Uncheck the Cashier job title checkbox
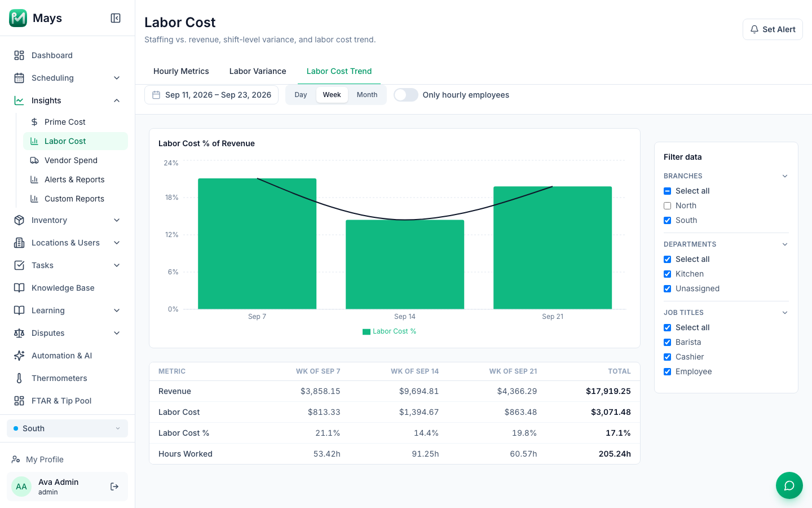 [668, 357]
